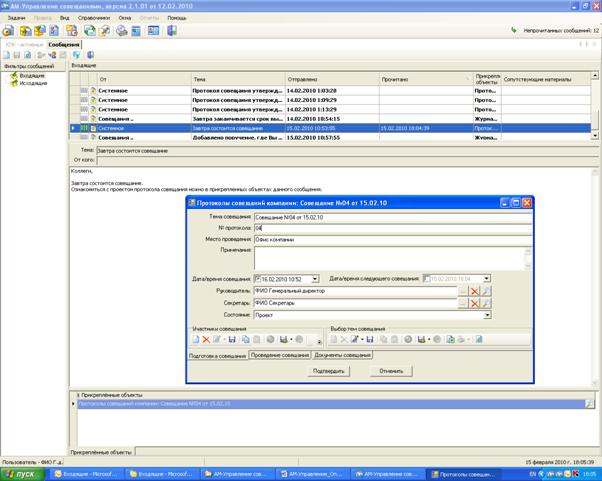
Task: Click the Место проведения input field
Action: 370,239
